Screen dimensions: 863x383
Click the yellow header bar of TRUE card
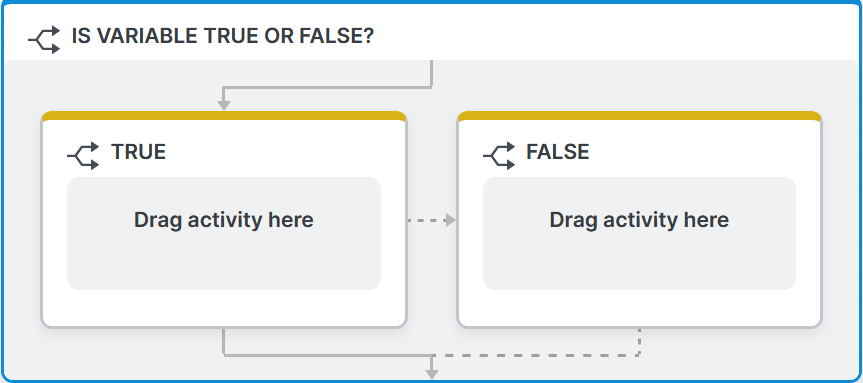224,116
